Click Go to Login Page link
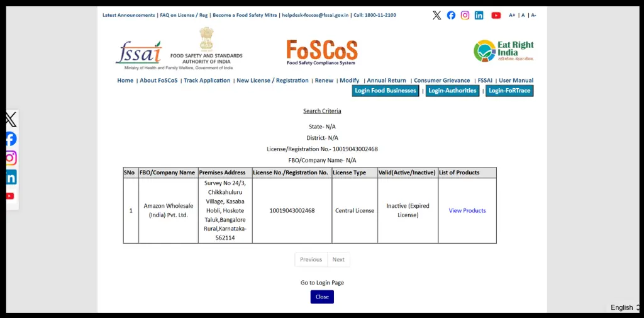This screenshot has height=318, width=644. pyautogui.click(x=322, y=283)
